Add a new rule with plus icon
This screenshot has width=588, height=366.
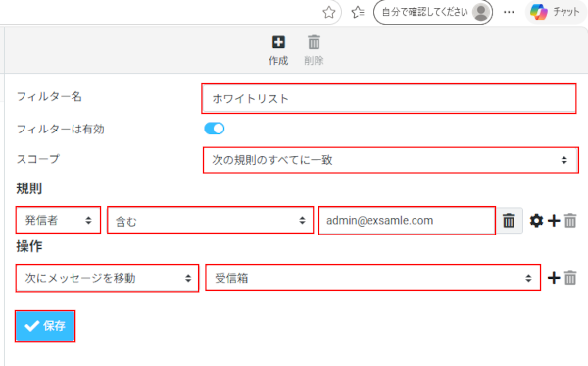(554, 221)
